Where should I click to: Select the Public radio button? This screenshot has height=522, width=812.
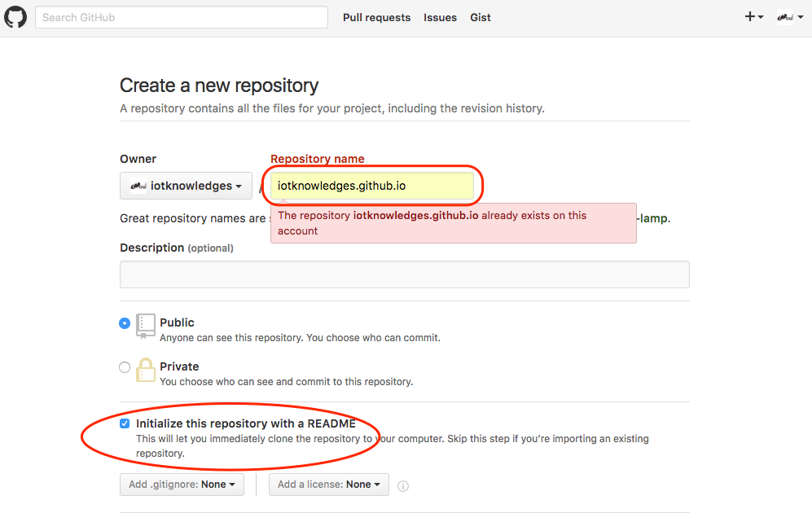coord(125,323)
